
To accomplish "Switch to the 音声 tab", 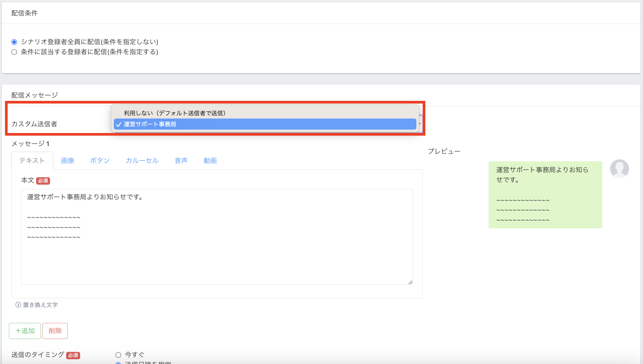I will tap(181, 161).
